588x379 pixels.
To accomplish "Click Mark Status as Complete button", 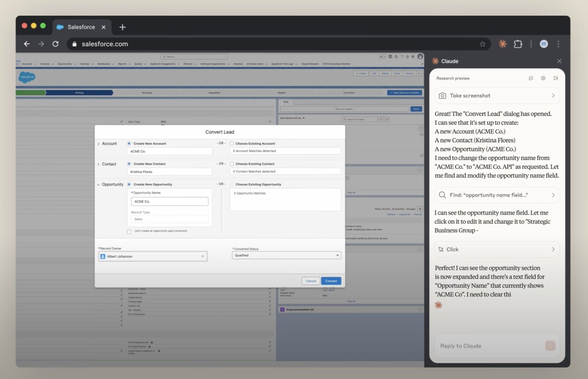I will coord(404,93).
